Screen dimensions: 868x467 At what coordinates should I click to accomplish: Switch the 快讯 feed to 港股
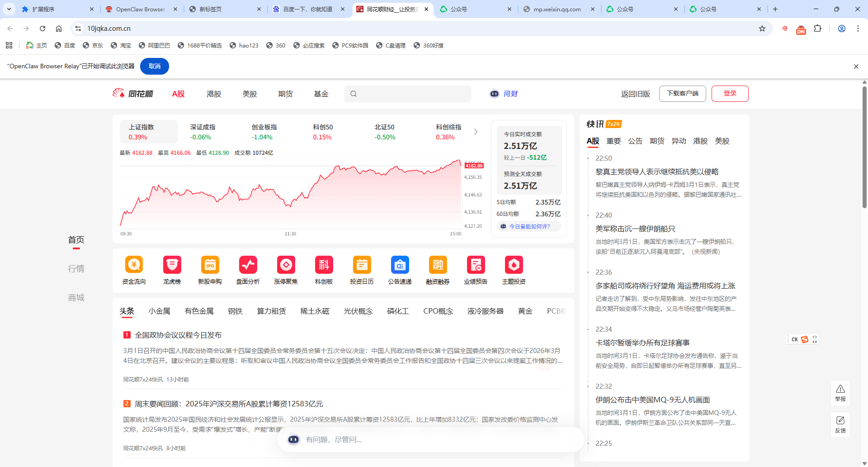pos(700,141)
